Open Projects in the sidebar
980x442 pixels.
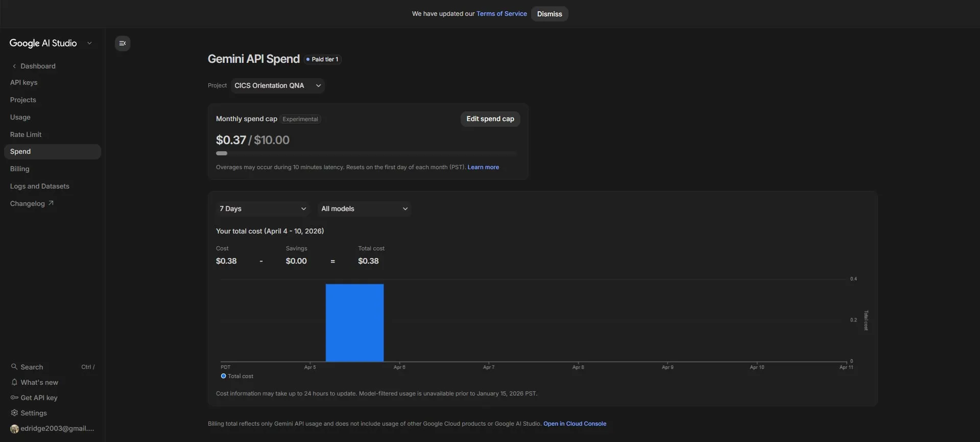coord(23,100)
